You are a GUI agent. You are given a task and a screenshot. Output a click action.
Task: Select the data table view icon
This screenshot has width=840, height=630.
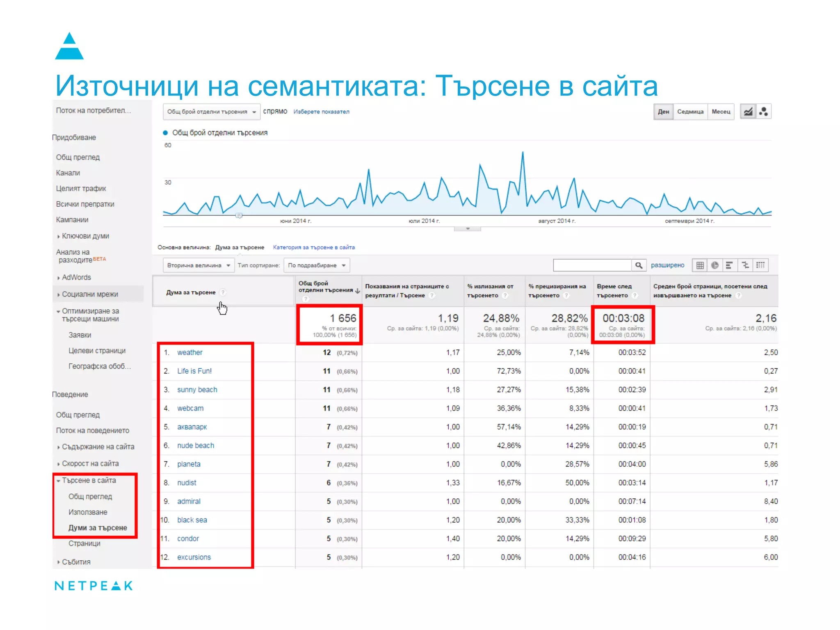(x=700, y=265)
